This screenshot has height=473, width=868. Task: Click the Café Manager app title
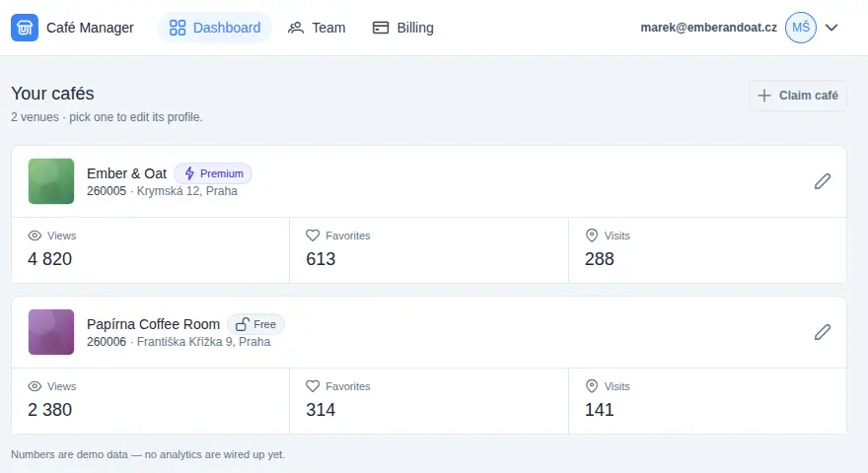[x=90, y=28]
